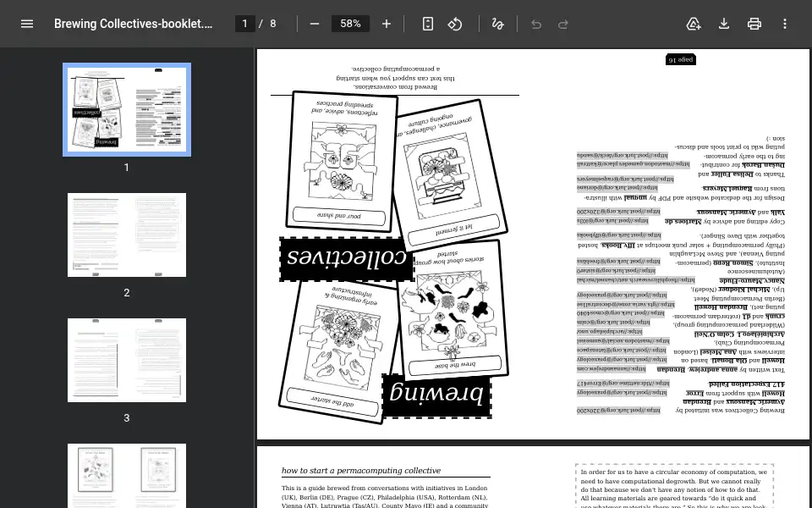Select page 2 thumbnail

point(127,235)
